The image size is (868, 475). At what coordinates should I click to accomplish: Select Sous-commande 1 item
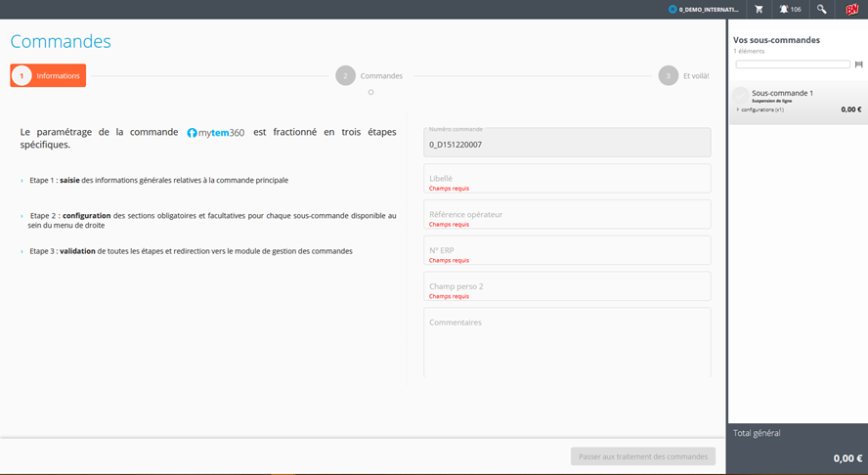799,102
